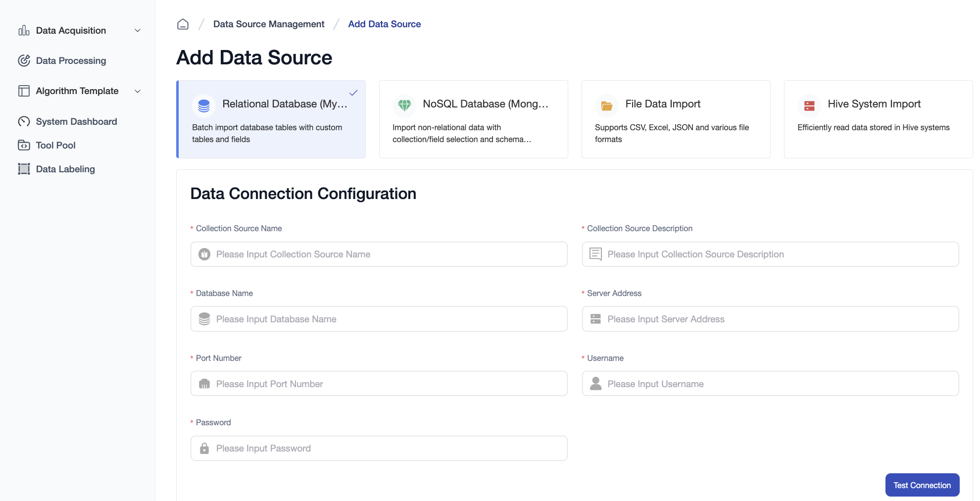Pick the Hive System Import card

(878, 119)
